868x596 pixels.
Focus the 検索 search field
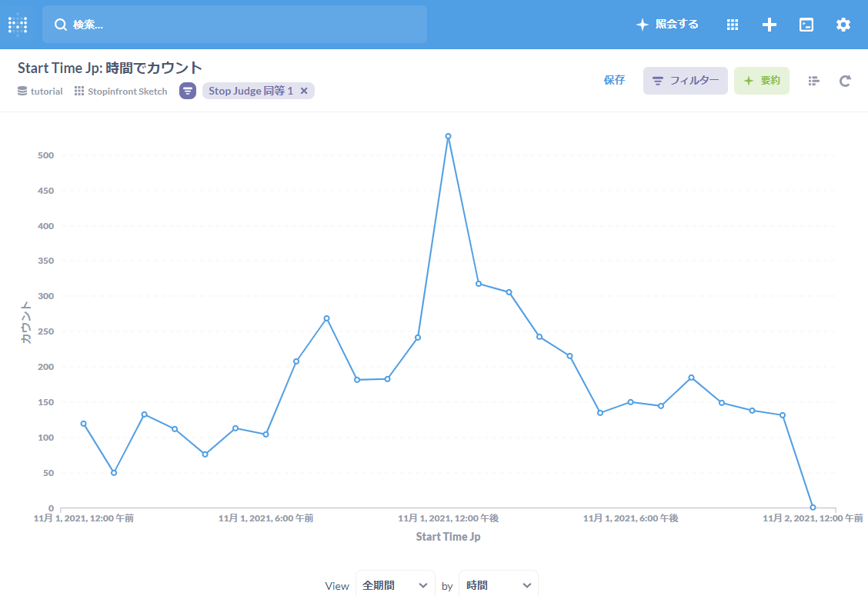[x=235, y=25]
